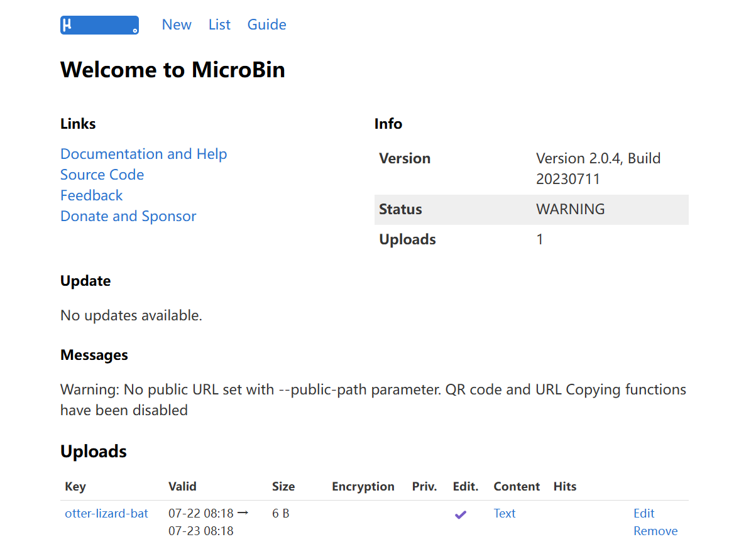Click the purple editable checkmark for otter-lizard-bat

click(x=461, y=514)
